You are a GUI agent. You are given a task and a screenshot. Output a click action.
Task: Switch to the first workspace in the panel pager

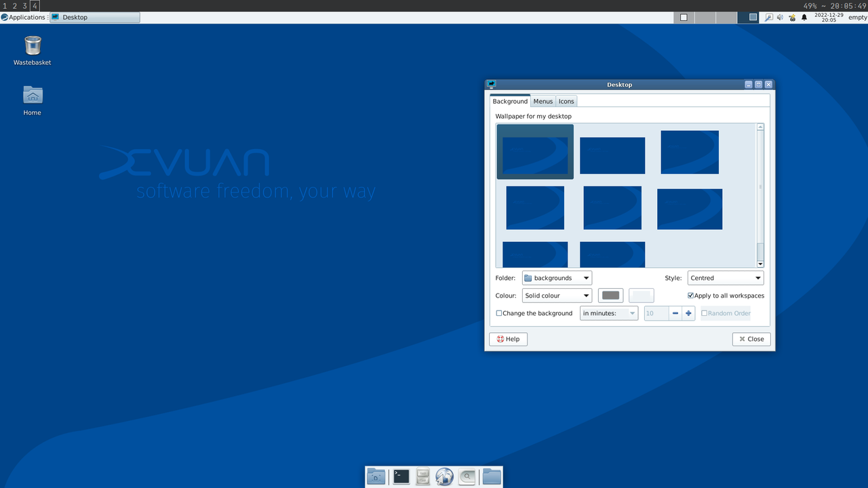(684, 18)
